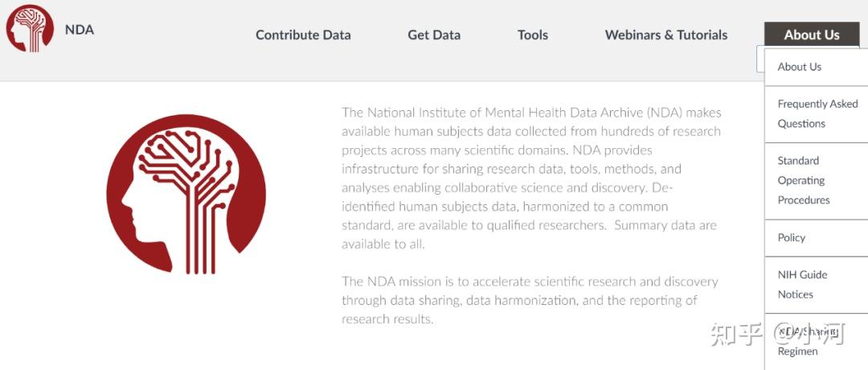This screenshot has height=370, width=868.
Task: Click the NDA mission statement paragraph
Action: (530, 300)
